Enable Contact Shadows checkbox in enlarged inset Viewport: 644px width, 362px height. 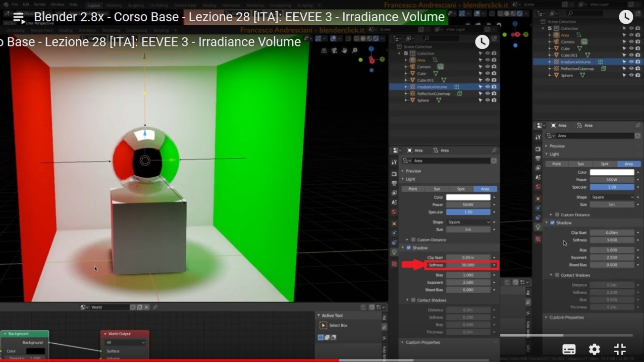(414, 300)
